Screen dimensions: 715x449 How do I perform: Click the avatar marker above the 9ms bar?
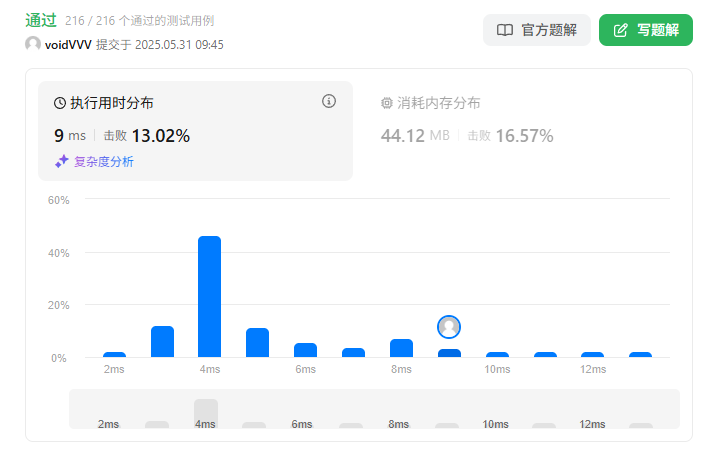coord(449,327)
